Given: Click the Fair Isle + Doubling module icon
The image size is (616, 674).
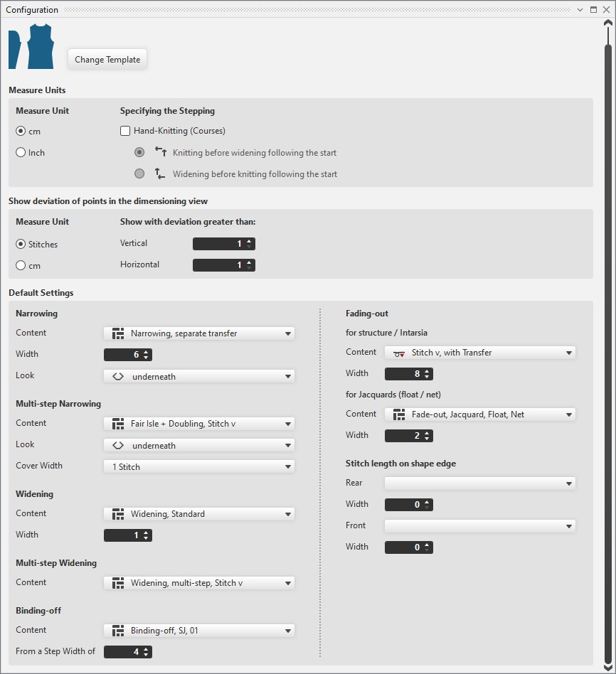Looking at the screenshot, I should pyautogui.click(x=118, y=424).
